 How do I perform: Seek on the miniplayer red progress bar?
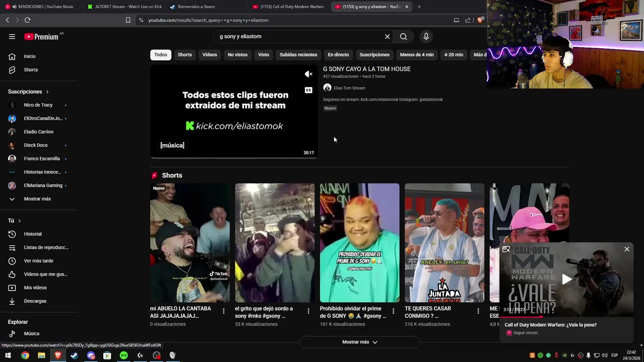tap(567, 317)
